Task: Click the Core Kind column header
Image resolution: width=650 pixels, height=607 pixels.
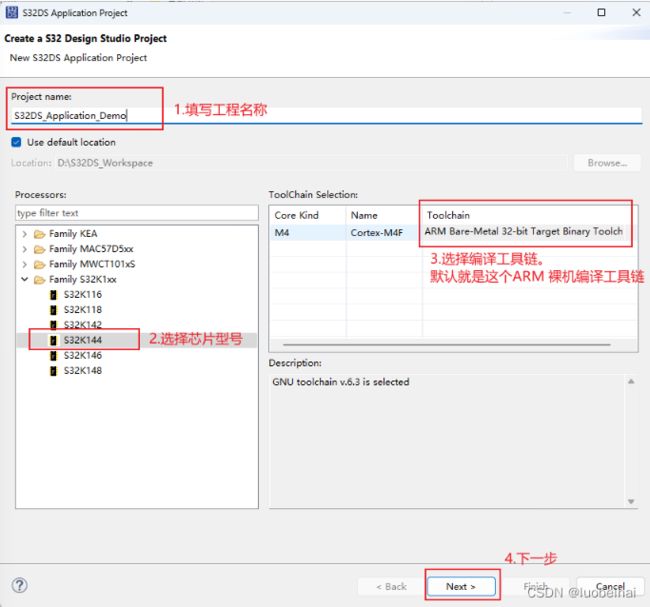Action: coord(308,216)
